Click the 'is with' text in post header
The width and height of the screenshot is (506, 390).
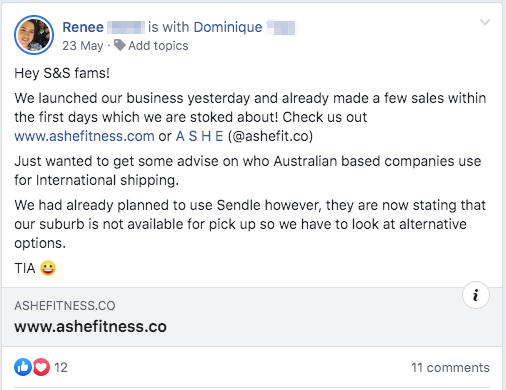click(168, 27)
